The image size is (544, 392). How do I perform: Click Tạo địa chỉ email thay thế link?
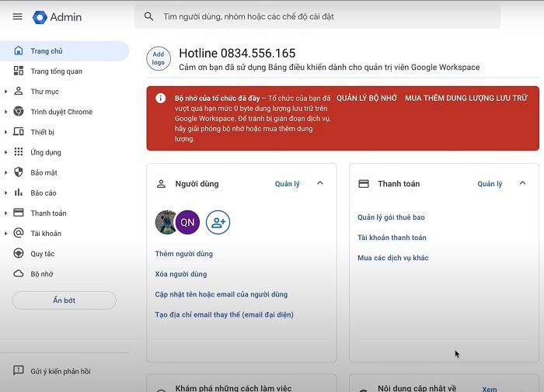(x=224, y=314)
